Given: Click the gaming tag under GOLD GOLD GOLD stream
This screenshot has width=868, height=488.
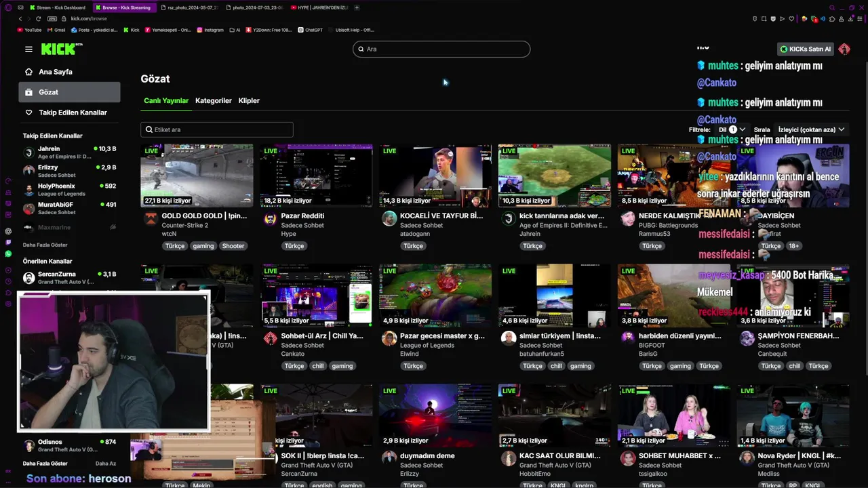Looking at the screenshot, I should pos(203,246).
